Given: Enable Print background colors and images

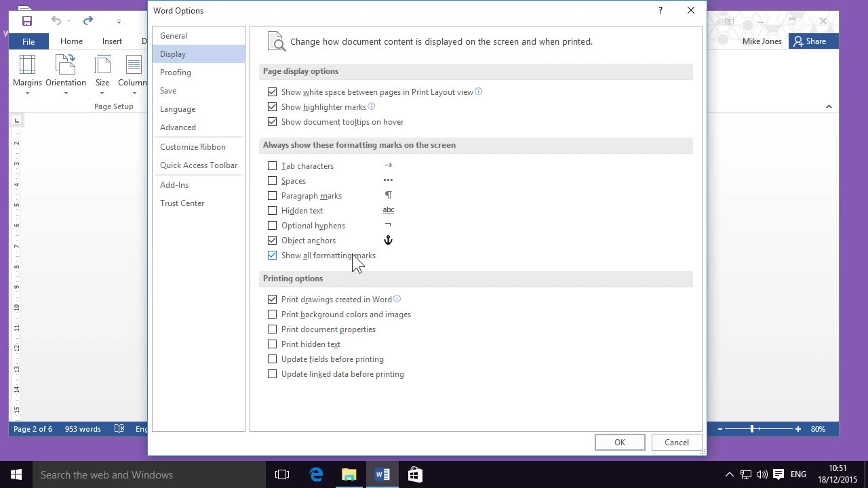Looking at the screenshot, I should pos(272,314).
